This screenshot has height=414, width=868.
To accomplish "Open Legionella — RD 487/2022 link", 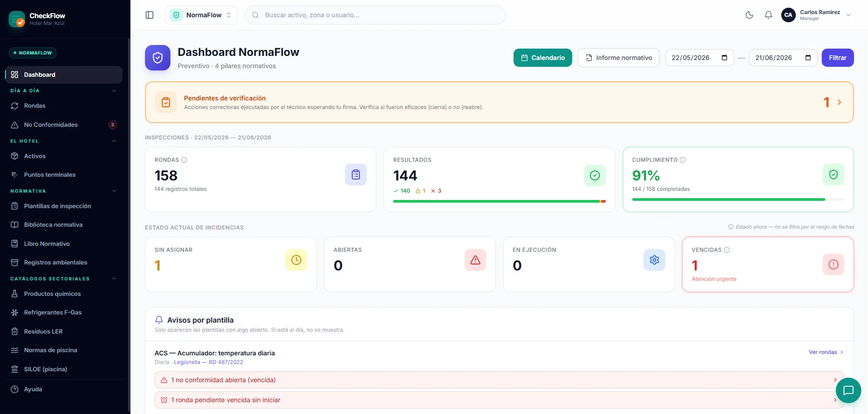I will [209, 362].
